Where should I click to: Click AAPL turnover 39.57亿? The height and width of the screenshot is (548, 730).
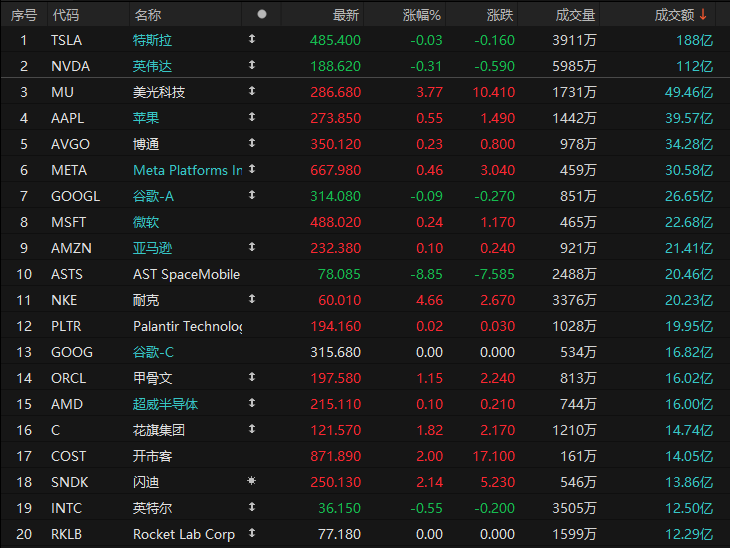689,118
